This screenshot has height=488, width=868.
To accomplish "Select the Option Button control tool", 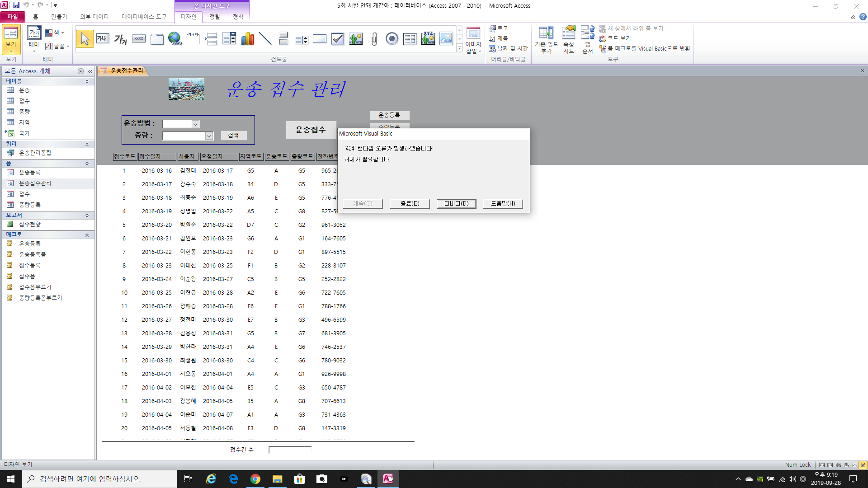I will click(x=392, y=39).
